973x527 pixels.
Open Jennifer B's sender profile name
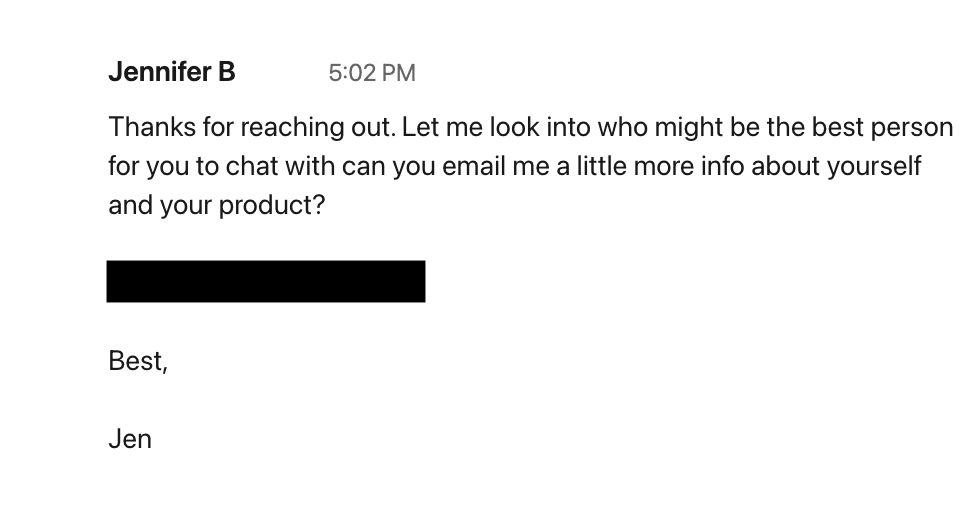pos(172,72)
